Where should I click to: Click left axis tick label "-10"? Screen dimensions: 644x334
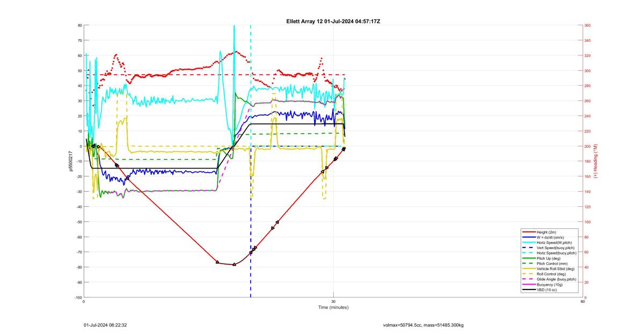79,161
